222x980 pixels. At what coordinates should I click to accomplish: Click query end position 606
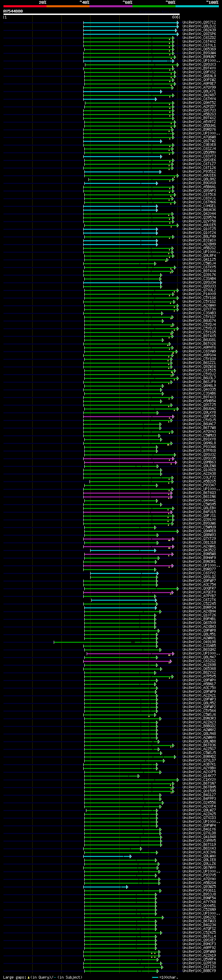point(175,17)
